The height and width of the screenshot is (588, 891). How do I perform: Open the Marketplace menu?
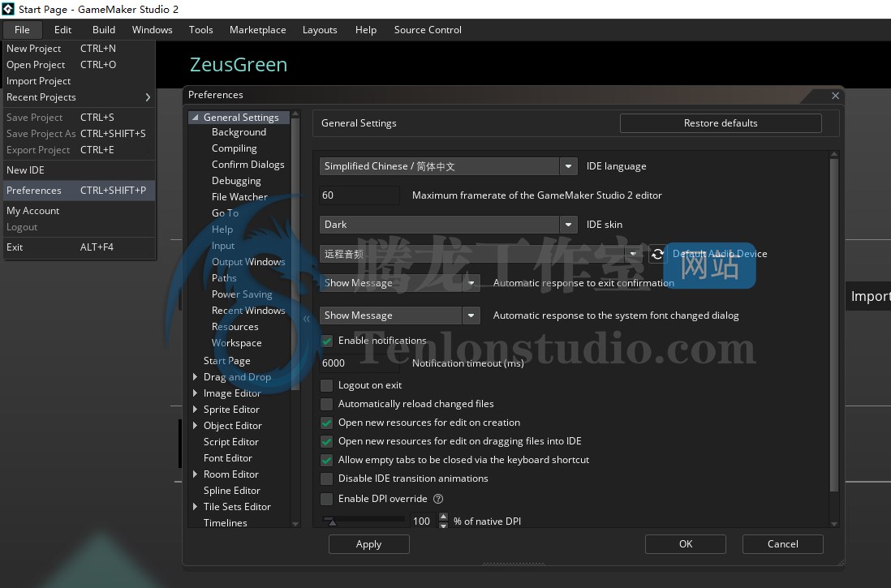tap(258, 29)
